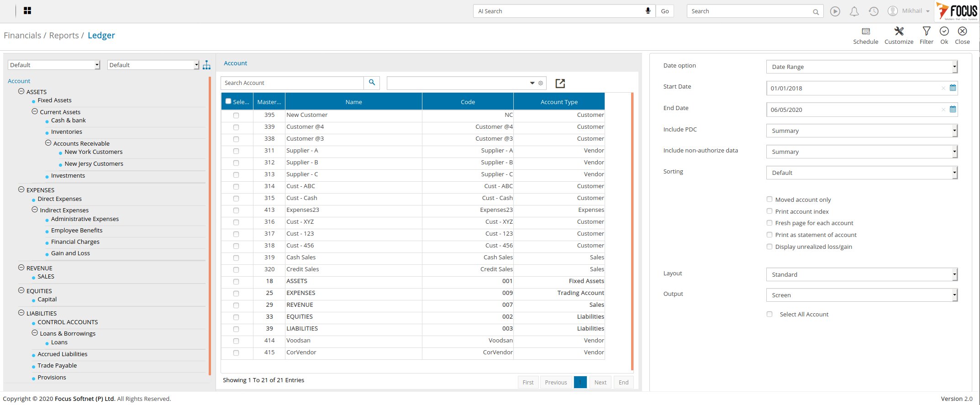Click the account tree hierarchy icon

pos(207,65)
